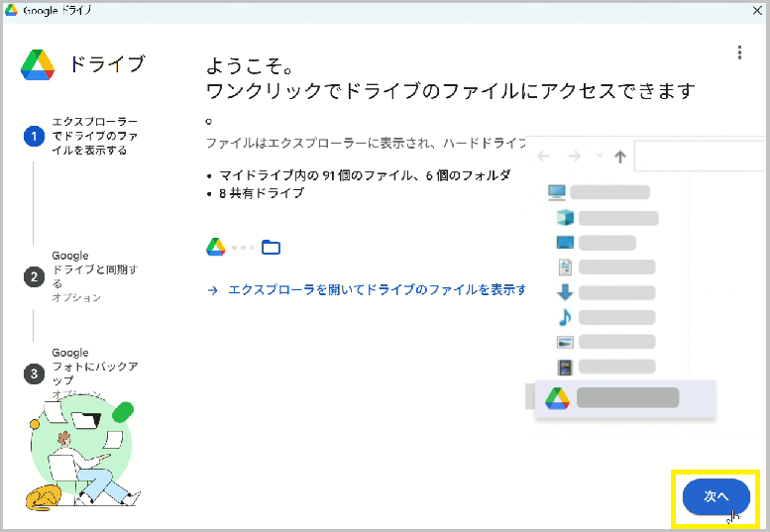Click the 次へ button
The height and width of the screenshot is (532, 770).
tap(715, 496)
